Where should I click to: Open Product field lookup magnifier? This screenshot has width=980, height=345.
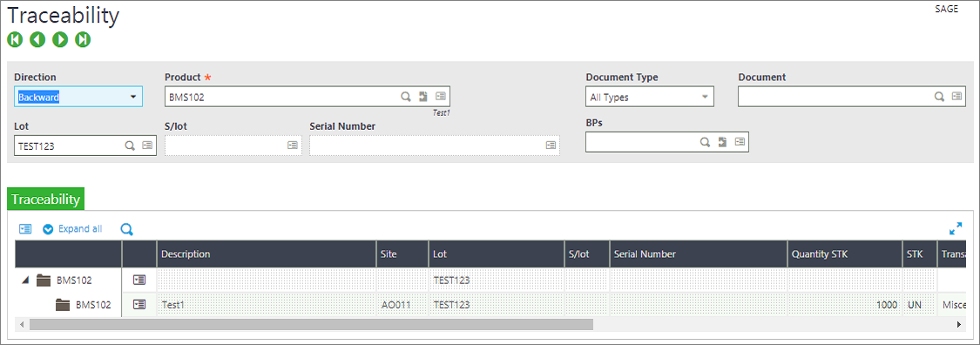(x=406, y=96)
